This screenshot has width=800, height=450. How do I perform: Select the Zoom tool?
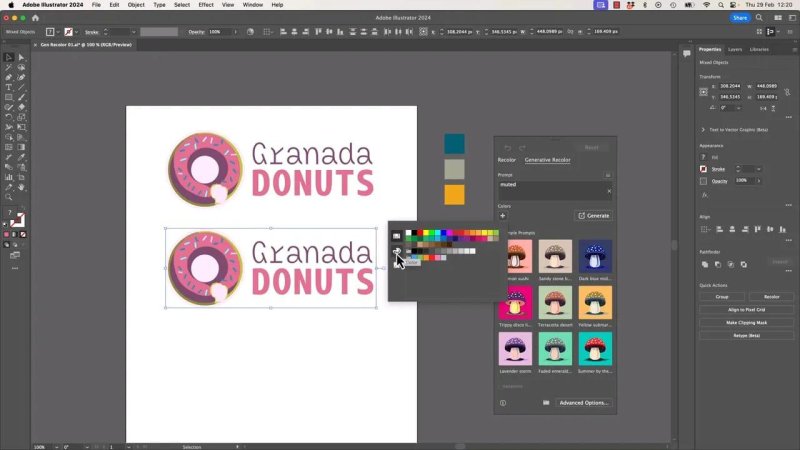9,197
